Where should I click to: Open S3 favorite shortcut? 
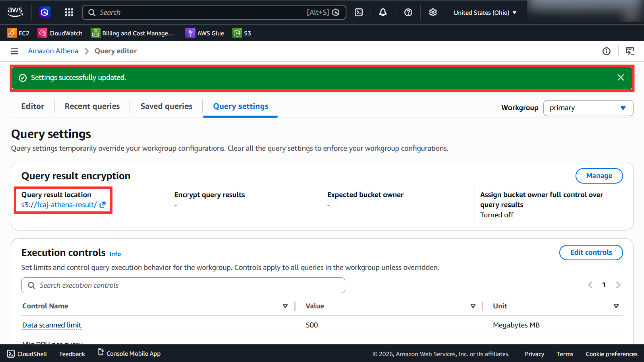pos(241,33)
